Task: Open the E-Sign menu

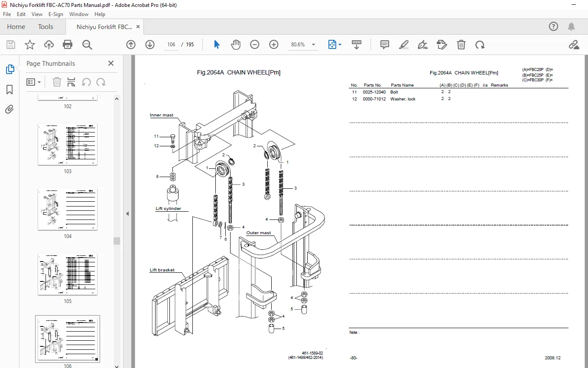Action: tap(56, 14)
